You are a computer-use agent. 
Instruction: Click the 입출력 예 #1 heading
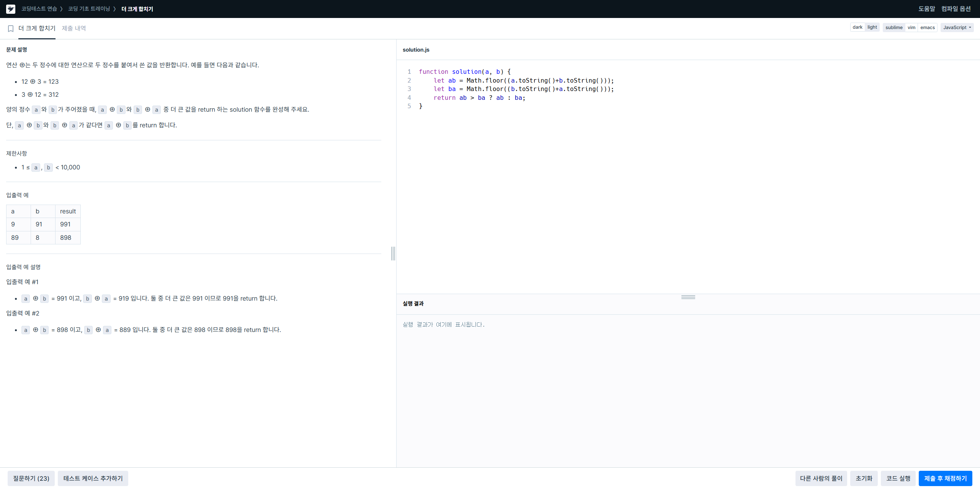coord(22,282)
